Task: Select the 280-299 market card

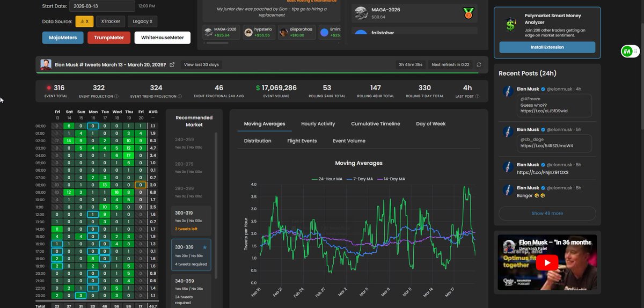Action: pos(191,192)
